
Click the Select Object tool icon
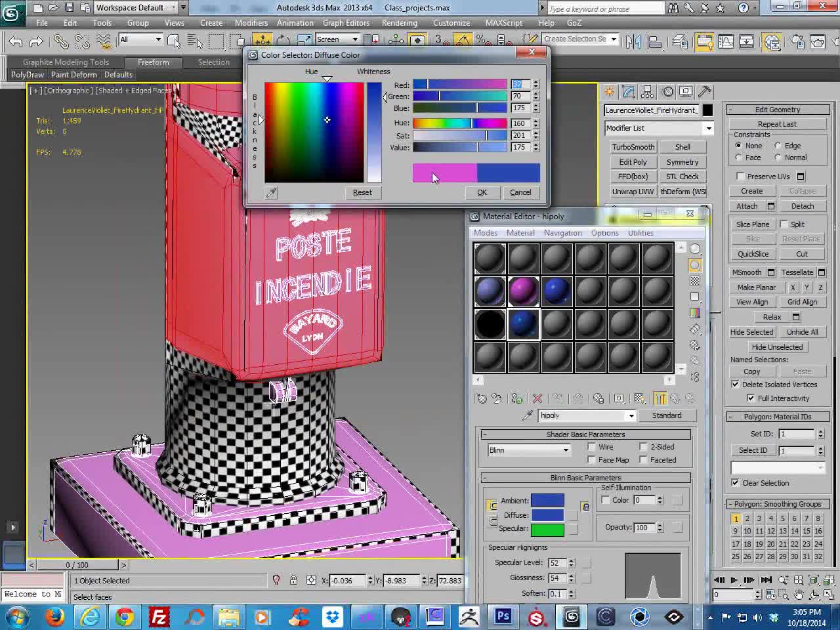174,41
